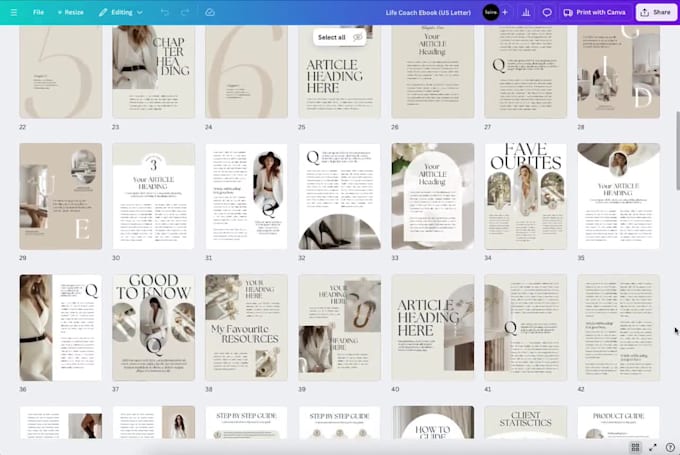Select page 39 thumbnail with gold jewelry
This screenshot has width=680, height=455.
click(340, 327)
